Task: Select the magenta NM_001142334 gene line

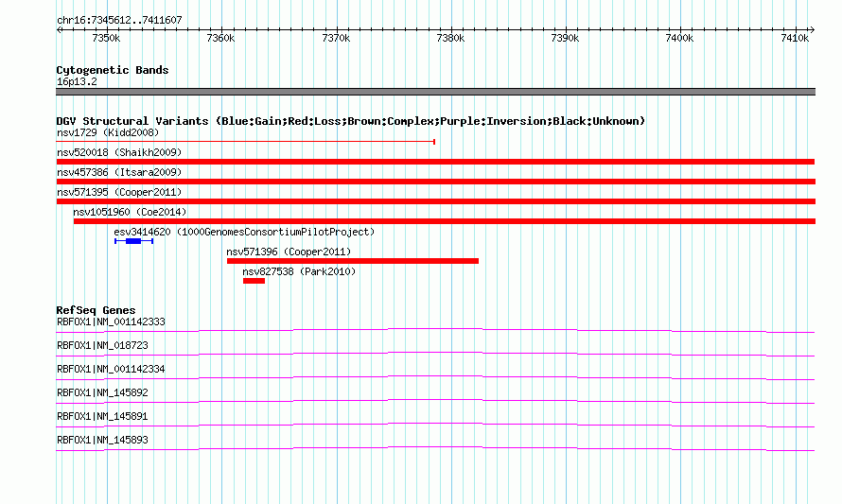Action: (435, 377)
